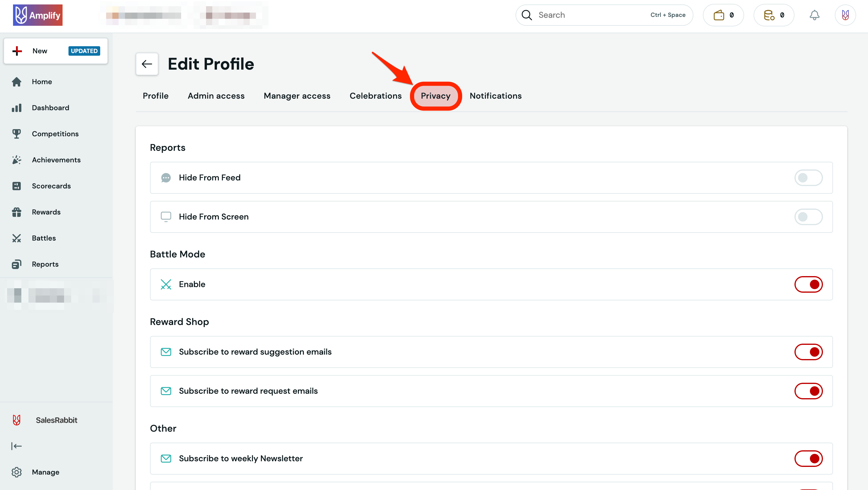The image size is (868, 490).
Task: Open notifications via the bell icon
Action: click(x=815, y=15)
